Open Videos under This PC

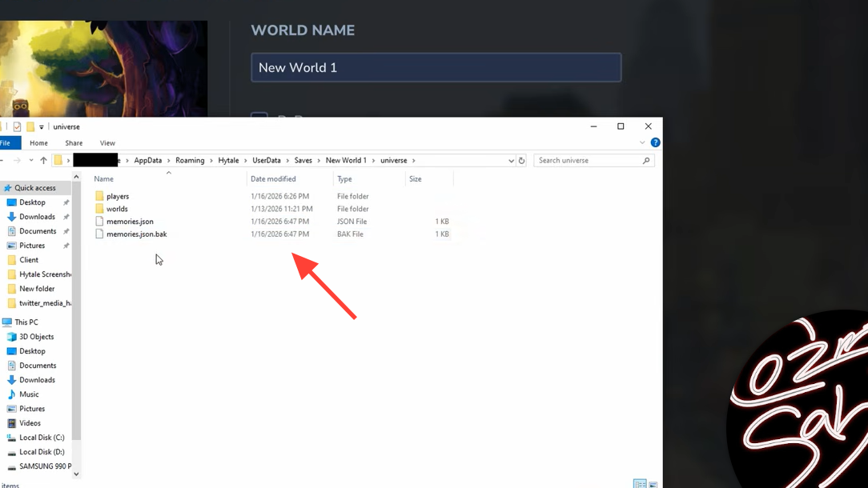pos(30,423)
